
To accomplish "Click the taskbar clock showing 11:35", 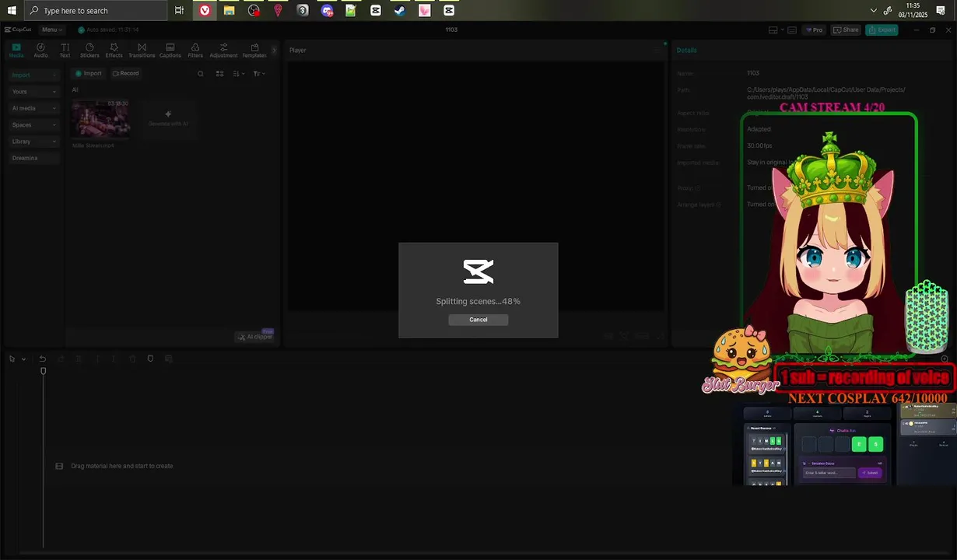I will (x=913, y=10).
